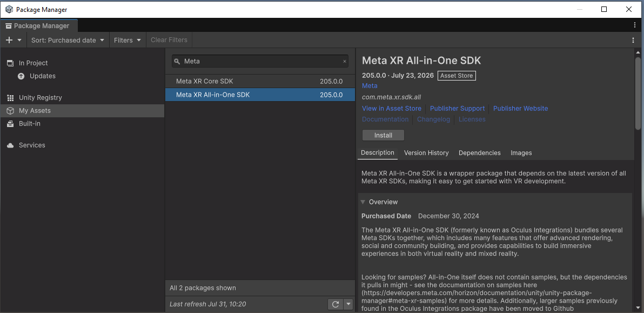The image size is (644, 313).
Task: Open the Sort: Purchased date dropdown
Action: pyautogui.click(x=68, y=40)
